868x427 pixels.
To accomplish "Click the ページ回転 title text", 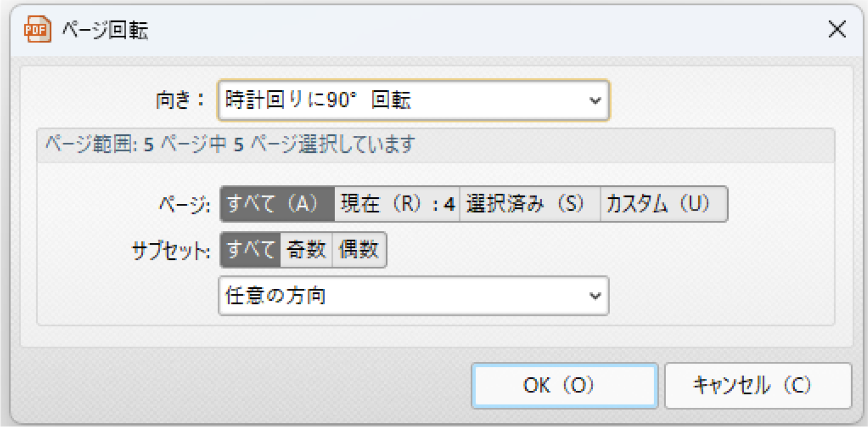I will 105,31.
